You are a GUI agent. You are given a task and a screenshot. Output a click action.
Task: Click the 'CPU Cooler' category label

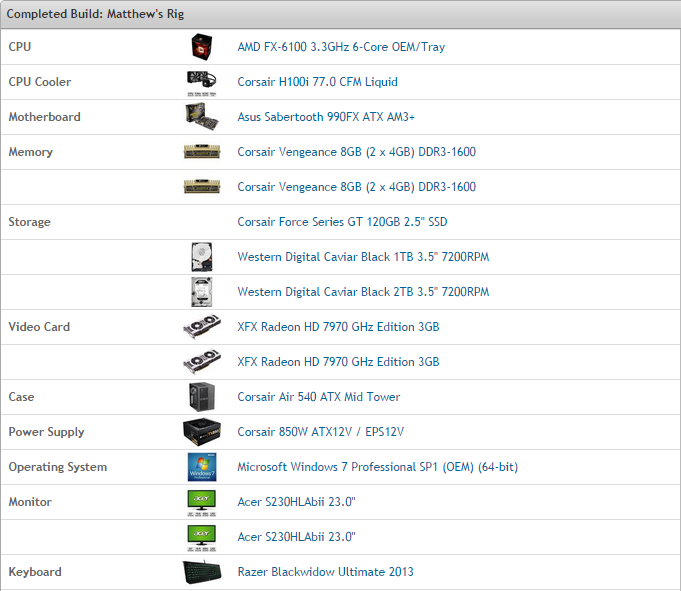coord(40,82)
